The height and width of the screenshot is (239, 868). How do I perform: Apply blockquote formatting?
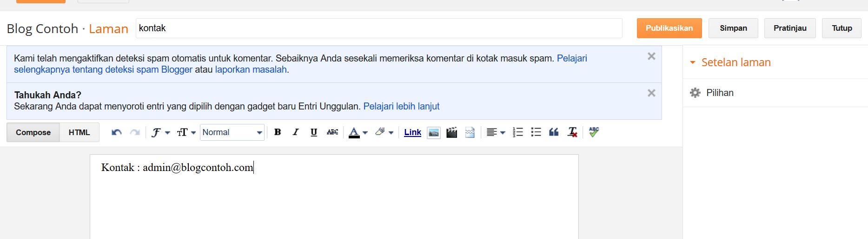coord(554,132)
